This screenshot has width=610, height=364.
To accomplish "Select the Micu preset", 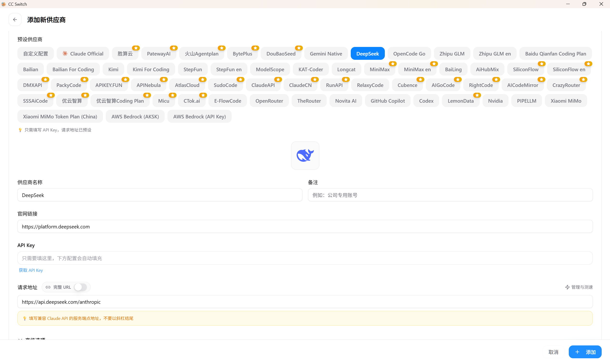I will [x=164, y=101].
